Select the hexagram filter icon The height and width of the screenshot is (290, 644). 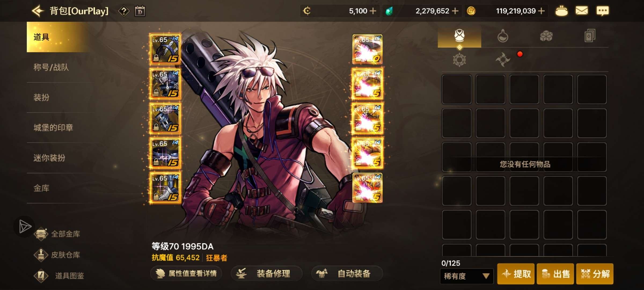[x=459, y=60]
